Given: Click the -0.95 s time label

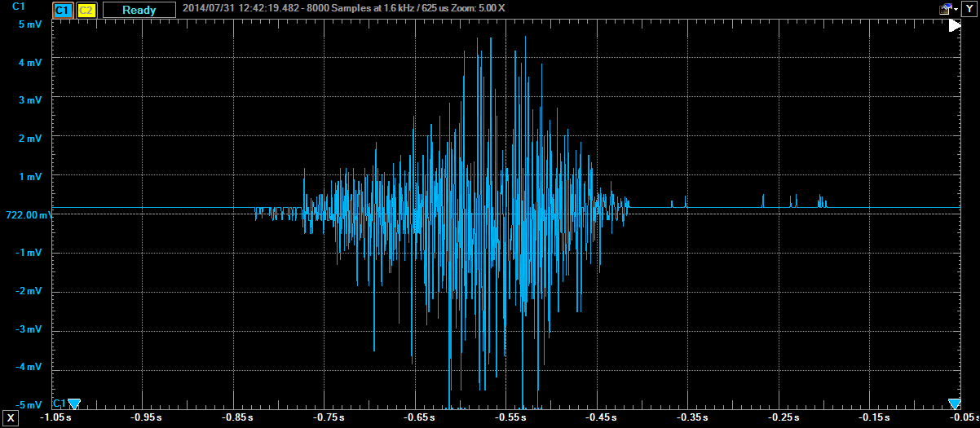Looking at the screenshot, I should point(148,417).
